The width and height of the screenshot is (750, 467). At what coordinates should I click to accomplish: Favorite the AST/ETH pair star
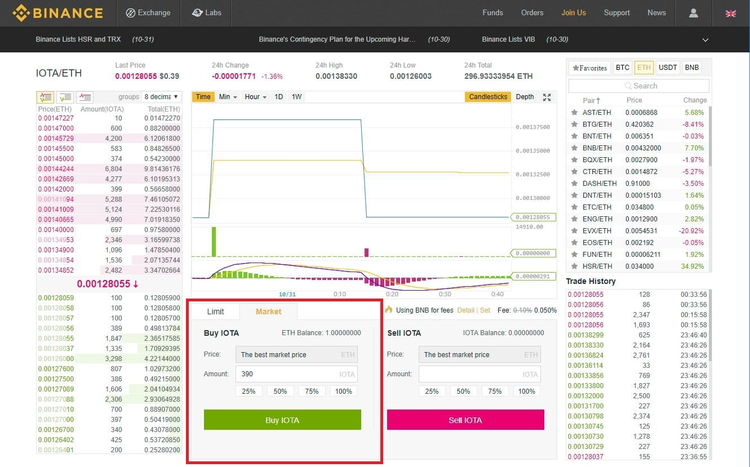pyautogui.click(x=574, y=112)
